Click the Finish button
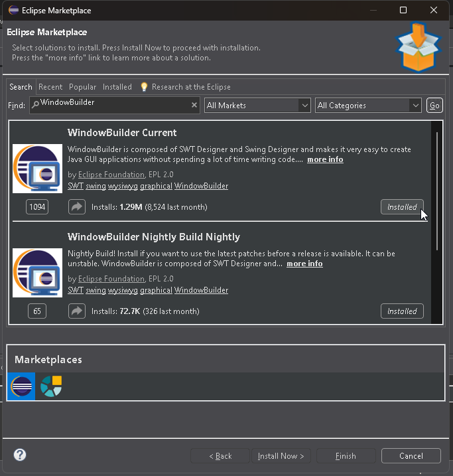This screenshot has height=476, width=453. coord(346,456)
